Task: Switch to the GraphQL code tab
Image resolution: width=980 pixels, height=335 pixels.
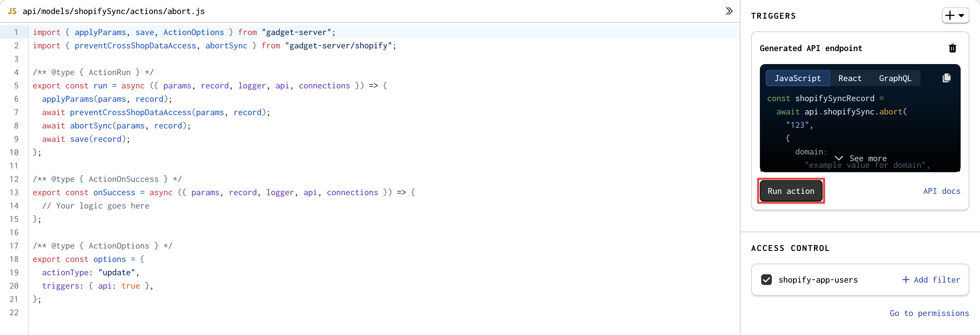Action: (x=895, y=78)
